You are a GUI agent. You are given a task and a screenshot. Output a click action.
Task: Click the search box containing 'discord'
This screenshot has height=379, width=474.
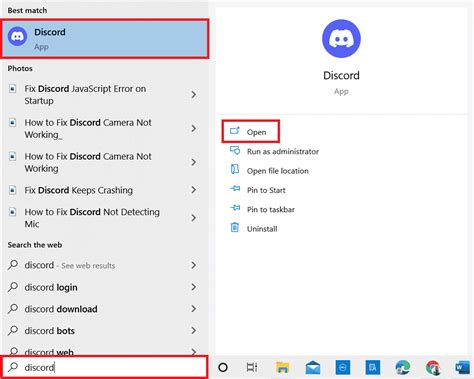105,367
